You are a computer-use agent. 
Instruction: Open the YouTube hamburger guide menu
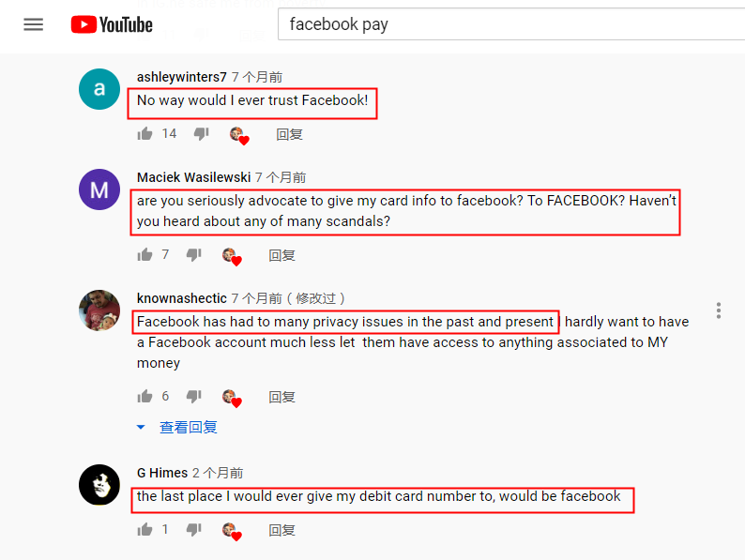click(33, 24)
